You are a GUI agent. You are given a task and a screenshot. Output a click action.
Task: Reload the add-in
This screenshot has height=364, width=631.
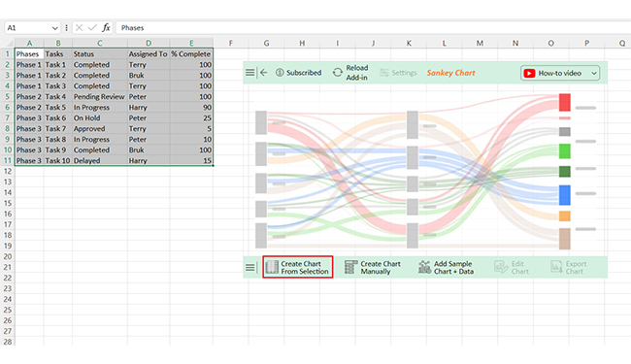click(350, 73)
